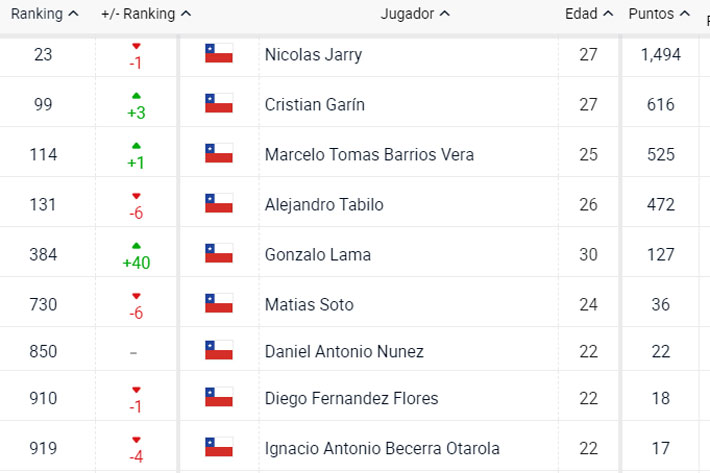The height and width of the screenshot is (473, 710).
Task: Click red down arrow for Alejandro Tabilo
Action: 136,196
